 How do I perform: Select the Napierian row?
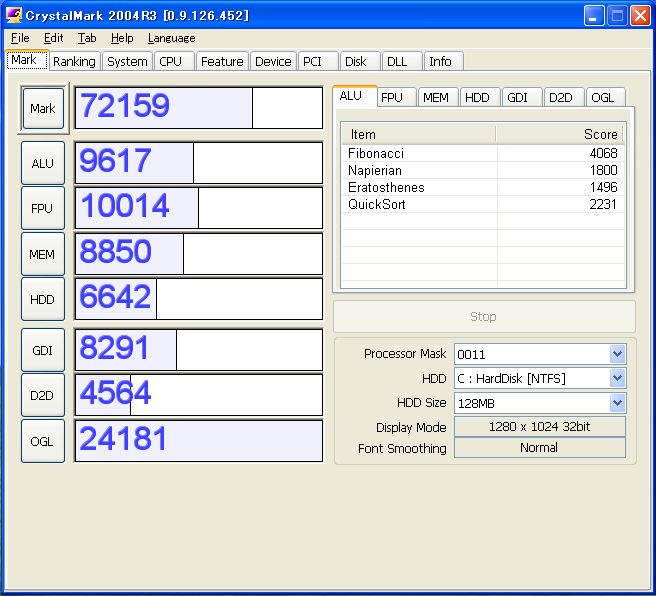483,171
